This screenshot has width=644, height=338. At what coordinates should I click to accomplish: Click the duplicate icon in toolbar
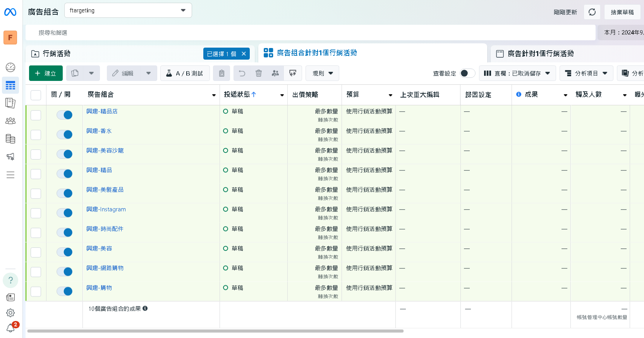point(75,73)
